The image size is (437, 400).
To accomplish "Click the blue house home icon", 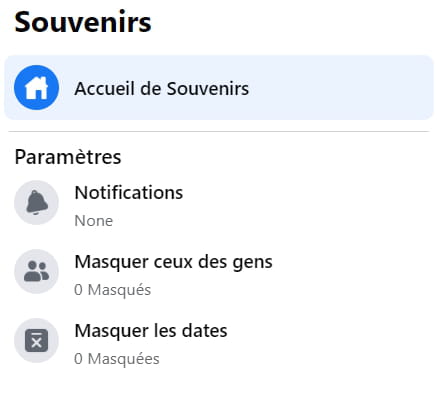I will click(x=36, y=88).
